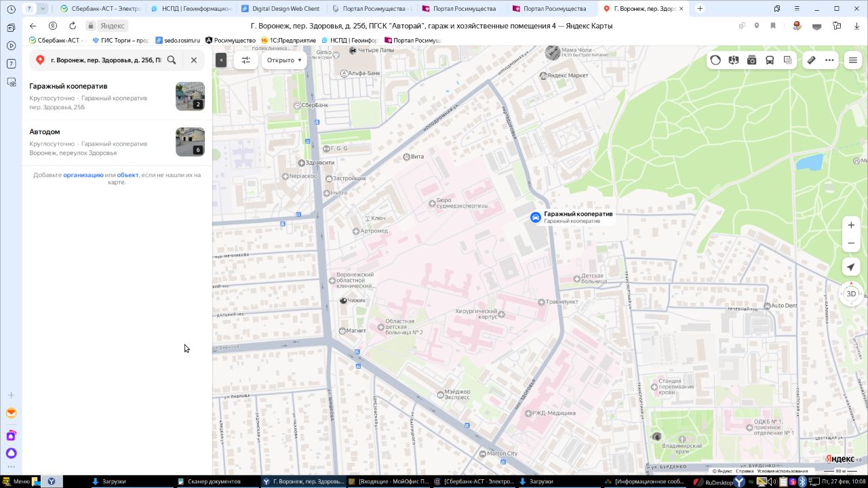Image resolution: width=868 pixels, height=488 pixels.
Task: Expand the "Открыто" filter dropdown
Action: pyautogui.click(x=284, y=60)
